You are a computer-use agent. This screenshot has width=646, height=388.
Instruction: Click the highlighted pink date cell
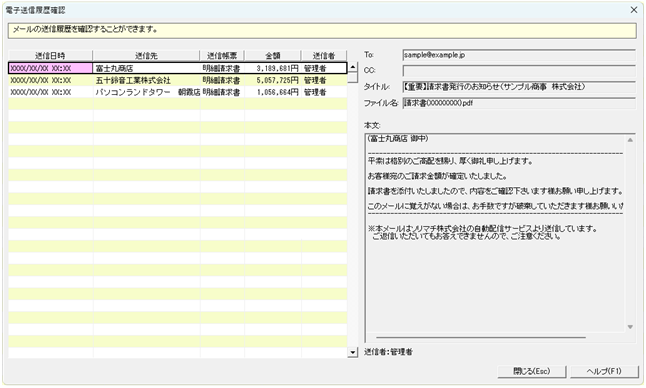coord(51,68)
